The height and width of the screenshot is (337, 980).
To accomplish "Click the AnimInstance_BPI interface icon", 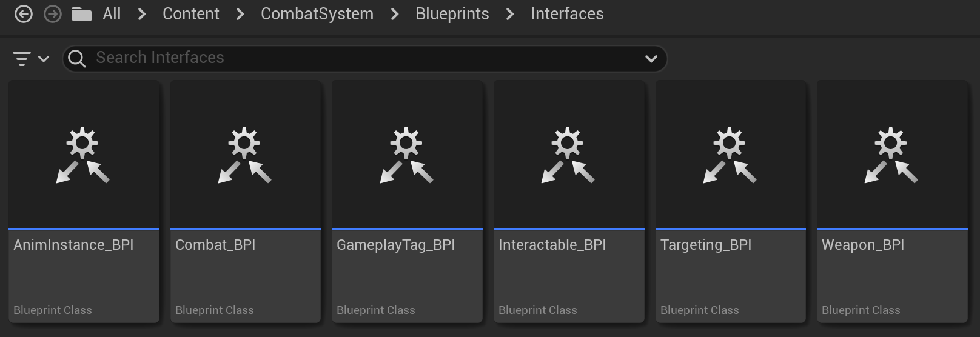I will [84, 155].
